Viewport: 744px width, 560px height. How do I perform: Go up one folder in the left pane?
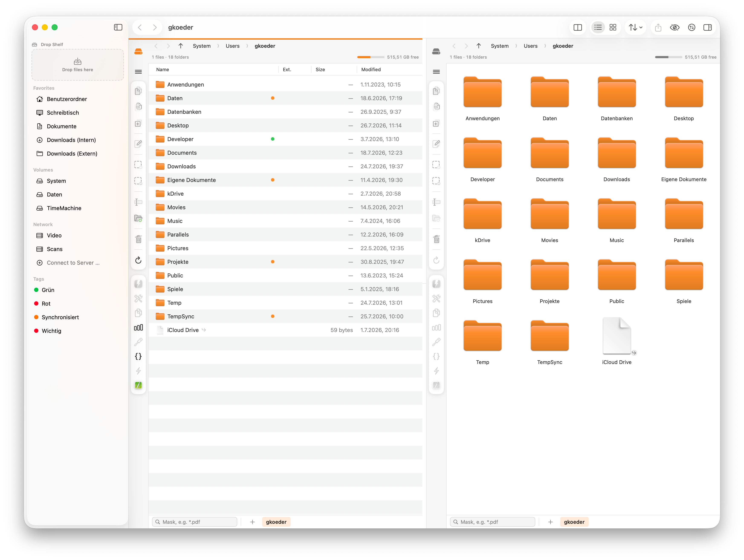pyautogui.click(x=181, y=46)
